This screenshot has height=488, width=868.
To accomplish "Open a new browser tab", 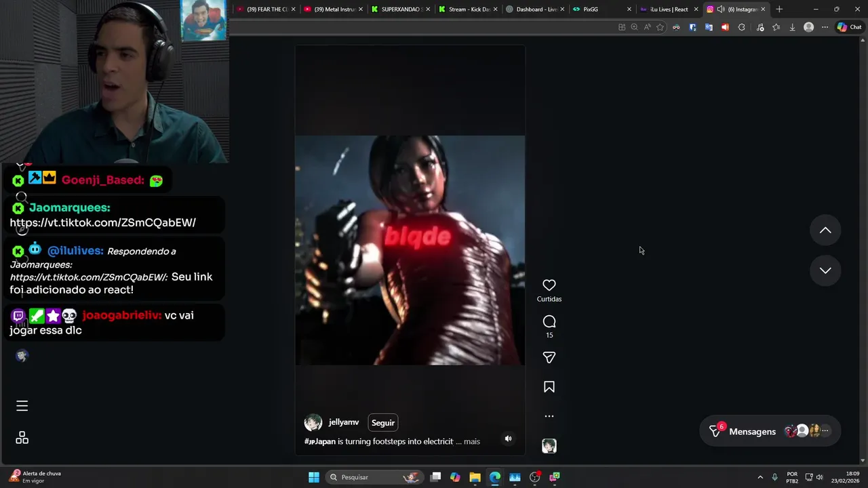I will pos(779,9).
